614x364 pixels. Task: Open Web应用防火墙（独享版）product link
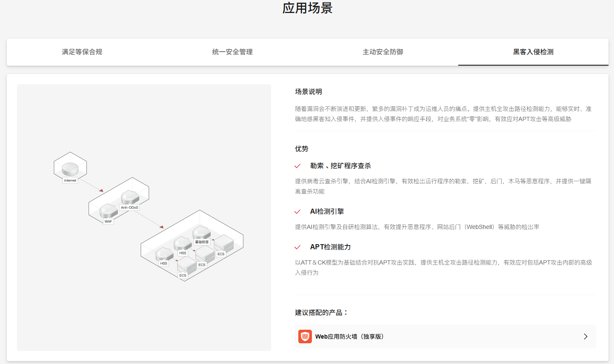pos(349,336)
